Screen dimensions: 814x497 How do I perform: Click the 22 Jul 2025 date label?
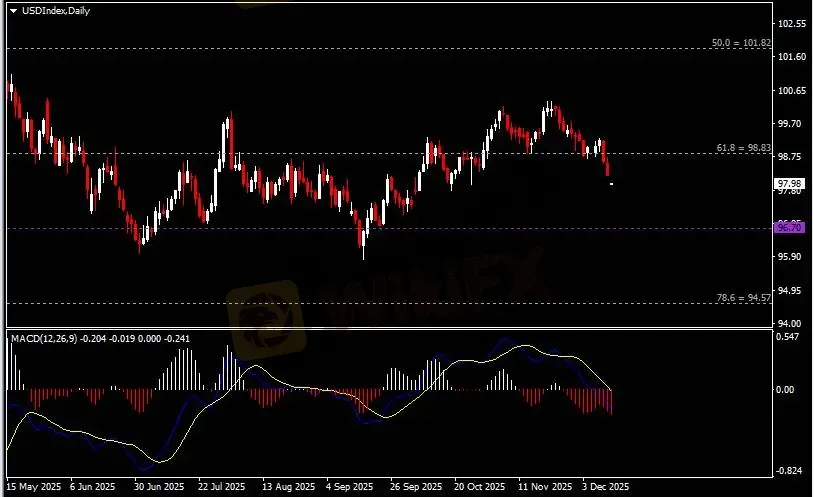point(222,487)
